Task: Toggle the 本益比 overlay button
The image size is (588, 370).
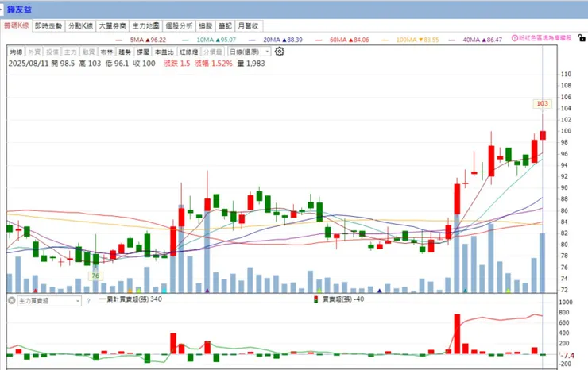Action: click(x=164, y=52)
